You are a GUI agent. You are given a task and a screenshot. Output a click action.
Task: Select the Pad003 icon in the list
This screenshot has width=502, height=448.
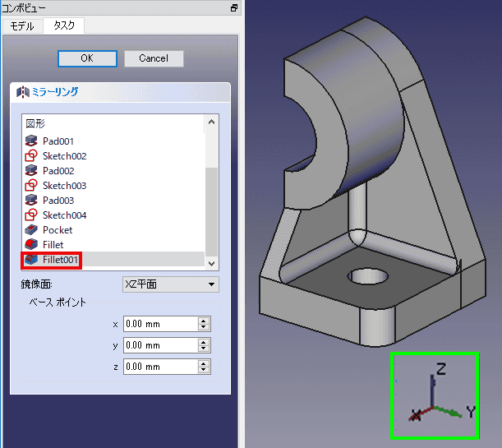31,200
